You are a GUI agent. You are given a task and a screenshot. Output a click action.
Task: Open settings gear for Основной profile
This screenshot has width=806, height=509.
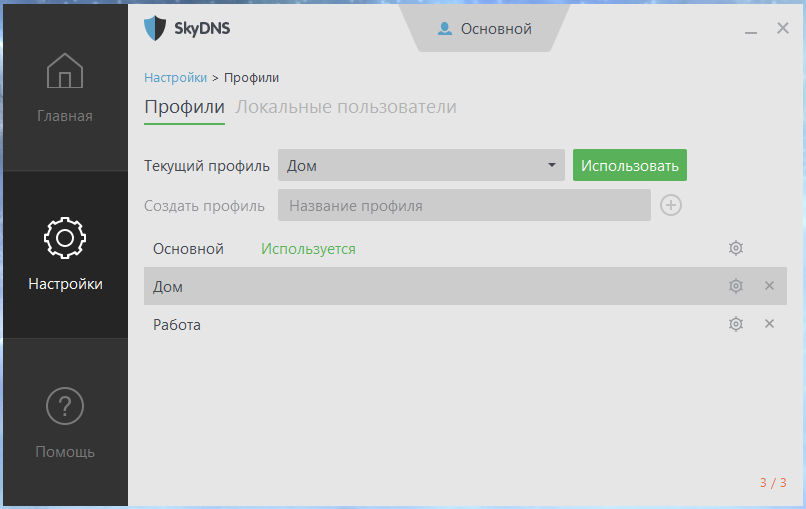coord(736,248)
